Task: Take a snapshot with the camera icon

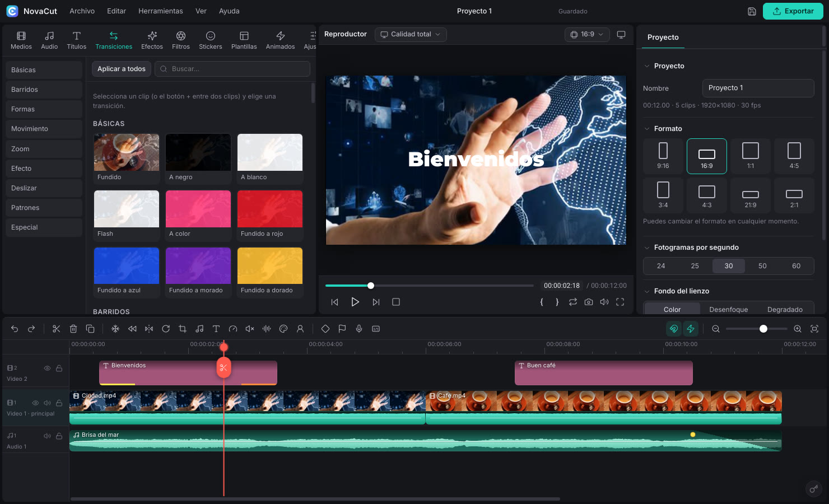Action: pos(589,302)
